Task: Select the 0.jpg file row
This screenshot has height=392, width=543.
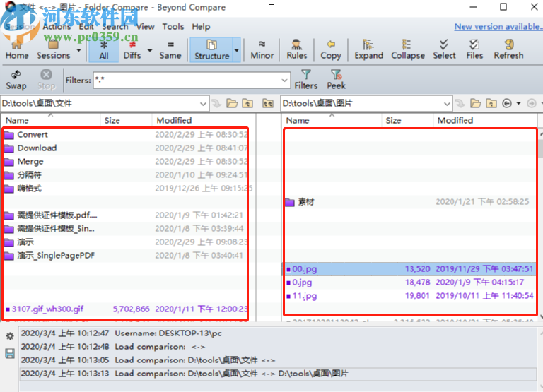Action: [x=409, y=283]
